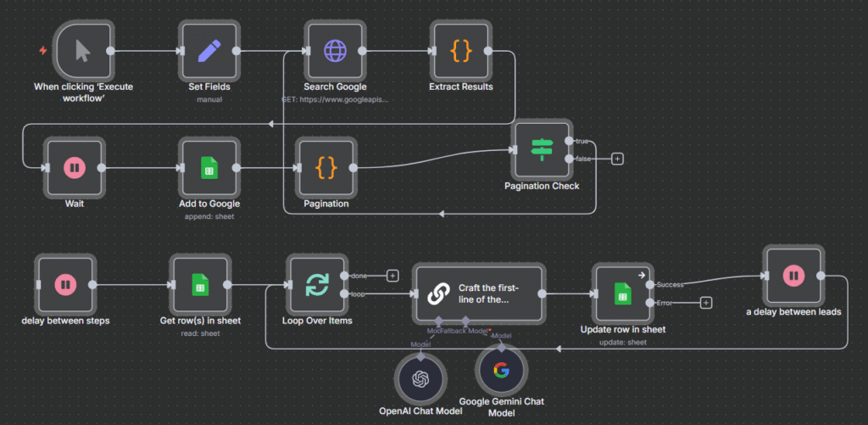
Task: Select the Pagination code node
Action: (x=326, y=168)
